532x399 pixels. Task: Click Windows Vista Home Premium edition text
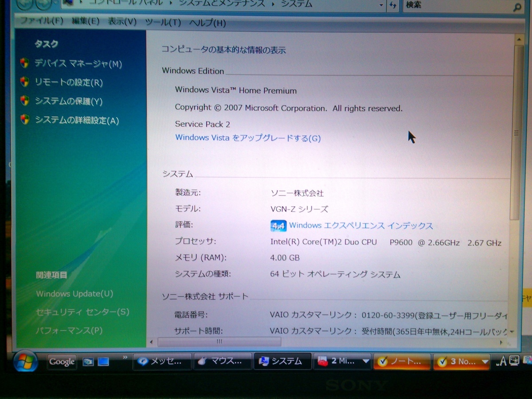(236, 90)
